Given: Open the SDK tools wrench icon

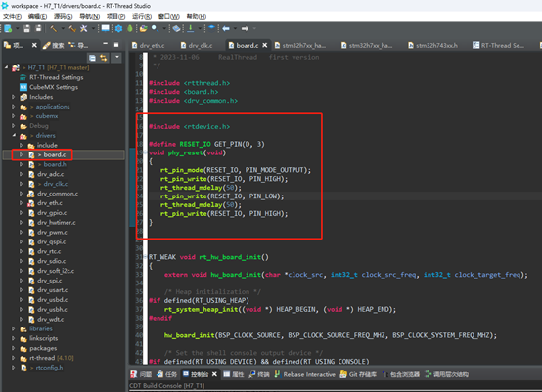Looking at the screenshot, I should click(x=84, y=29).
